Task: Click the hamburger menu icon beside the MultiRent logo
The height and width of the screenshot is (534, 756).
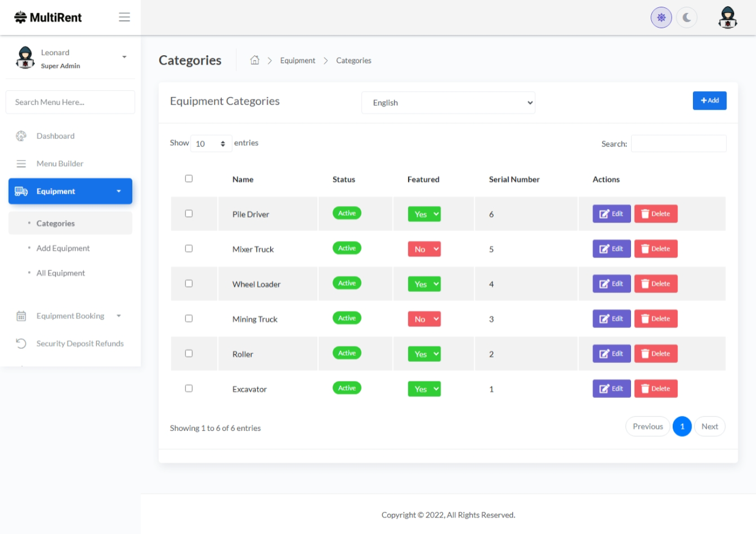Action: (124, 17)
